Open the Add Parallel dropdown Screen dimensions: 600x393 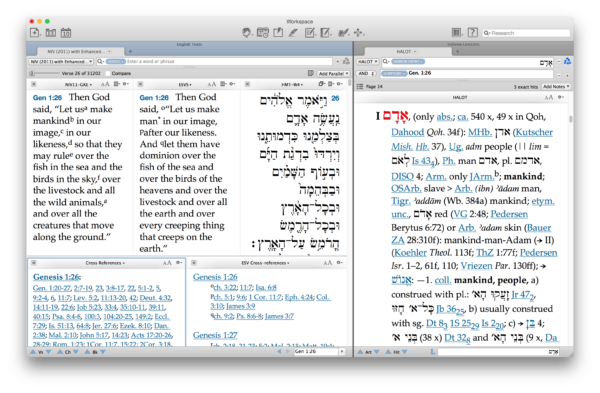click(x=333, y=73)
